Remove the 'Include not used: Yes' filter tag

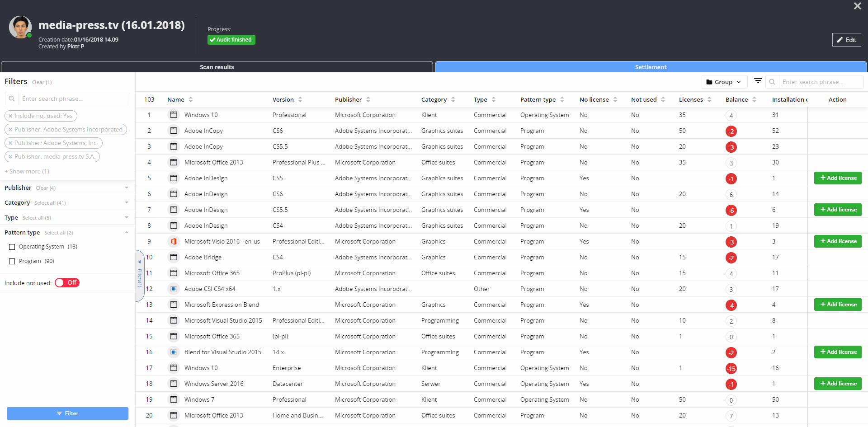pos(10,116)
